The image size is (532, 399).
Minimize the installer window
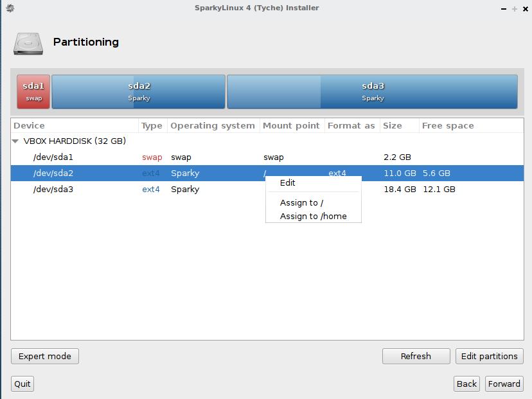click(504, 9)
